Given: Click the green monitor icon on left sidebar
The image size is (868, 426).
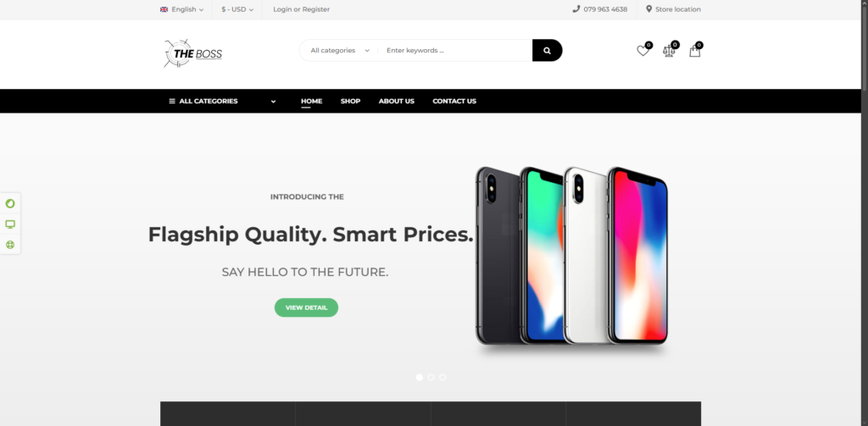Looking at the screenshot, I should [x=10, y=224].
